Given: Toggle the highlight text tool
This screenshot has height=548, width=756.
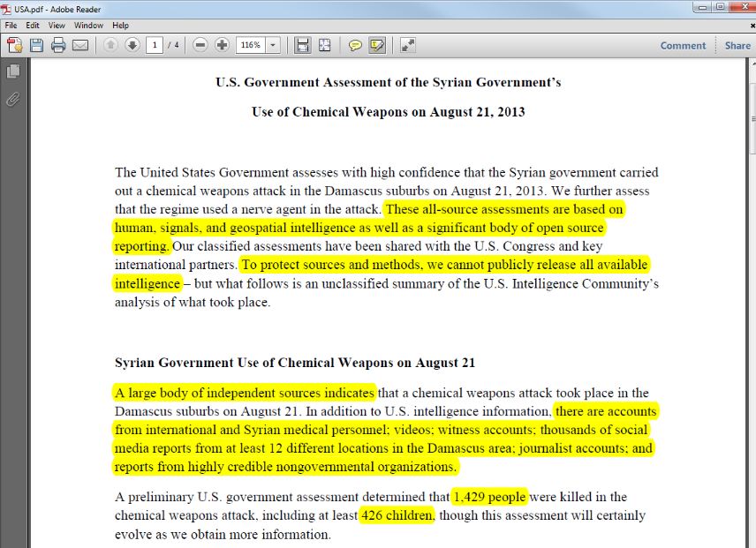Looking at the screenshot, I should click(x=377, y=45).
